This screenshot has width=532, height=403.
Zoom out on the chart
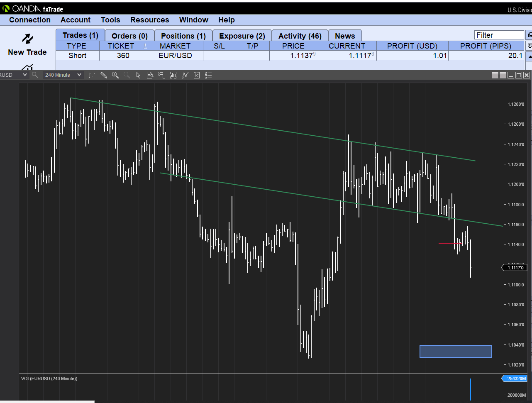pyautogui.click(x=127, y=75)
